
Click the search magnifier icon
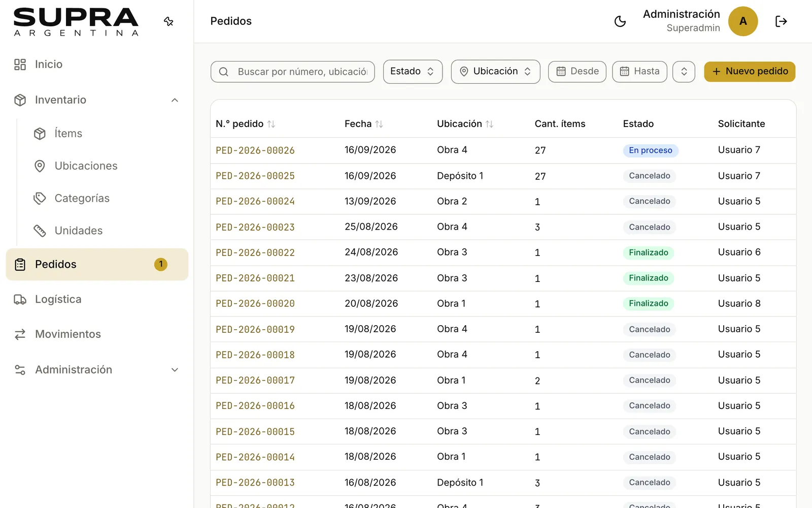[x=223, y=72]
